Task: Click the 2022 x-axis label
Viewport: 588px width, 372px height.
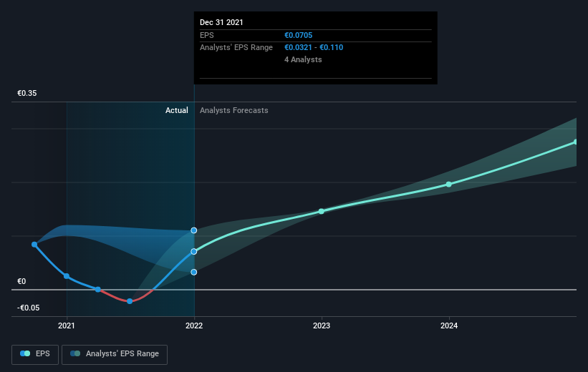Action: tap(194, 325)
